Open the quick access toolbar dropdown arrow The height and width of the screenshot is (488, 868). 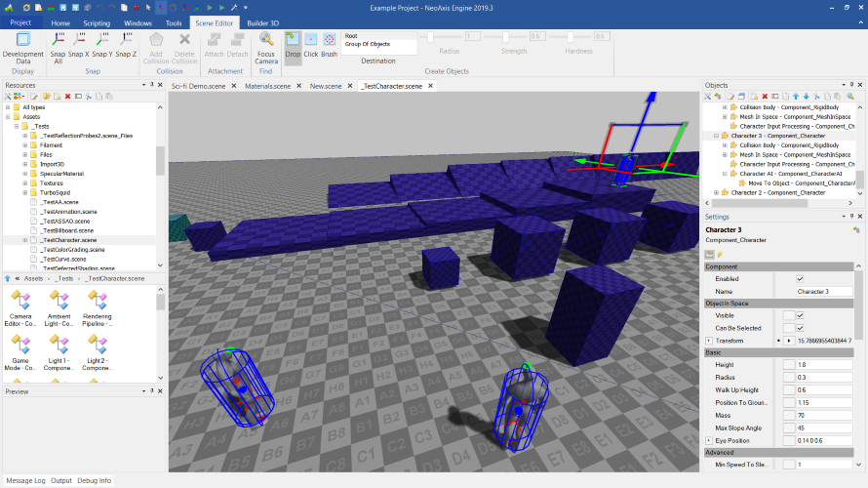coord(246,8)
